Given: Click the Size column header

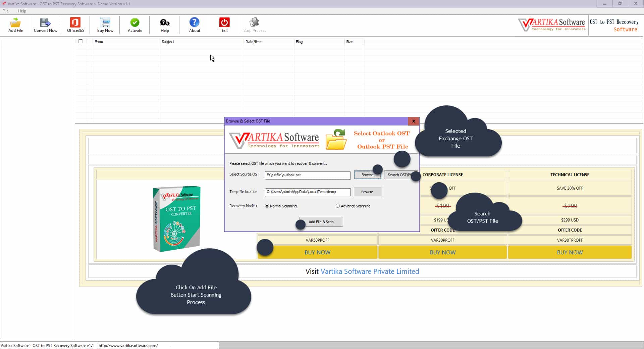Looking at the screenshot, I should click(x=355, y=42).
